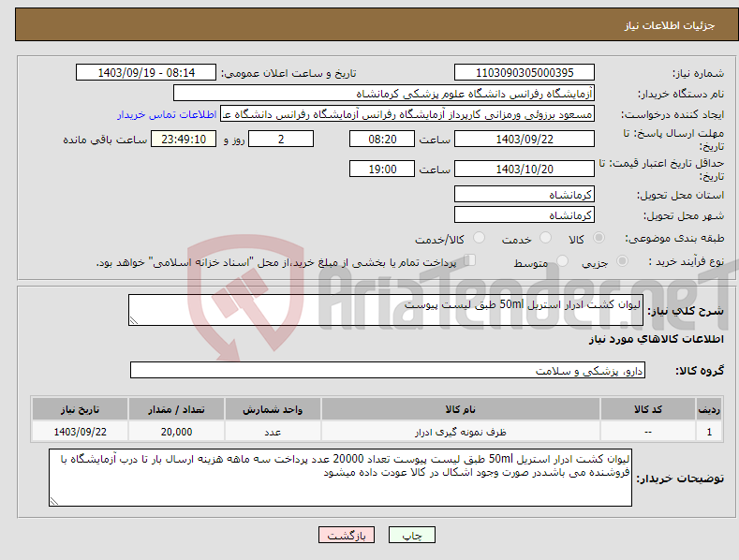Click the price validity date 1403/10/20 field
The height and width of the screenshot is (560, 739).
pyautogui.click(x=525, y=169)
